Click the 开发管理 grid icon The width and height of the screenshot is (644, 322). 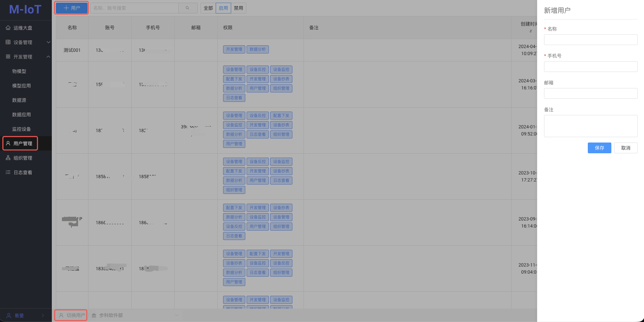[8, 57]
